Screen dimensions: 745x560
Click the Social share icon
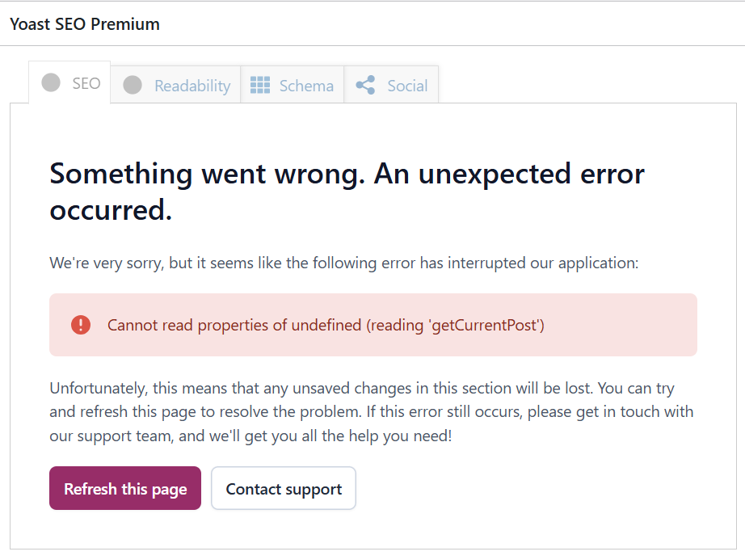(365, 85)
